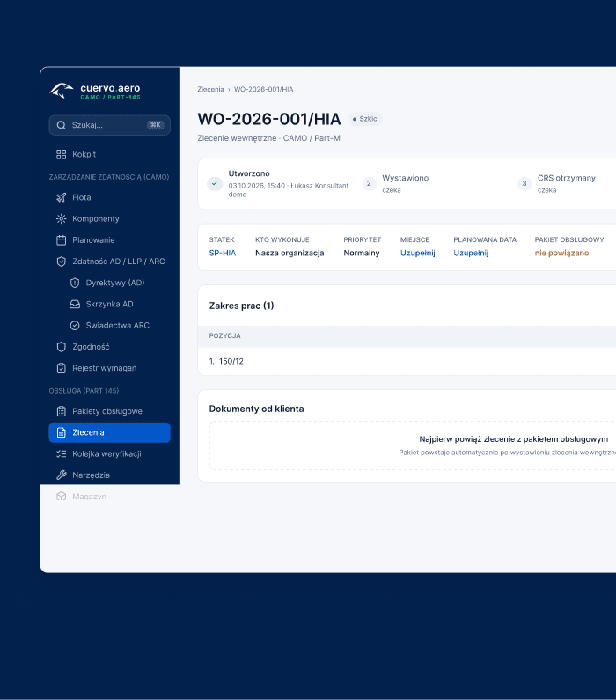
Task: Click the Dyrektywy (AD) shield icon
Action: [75, 283]
